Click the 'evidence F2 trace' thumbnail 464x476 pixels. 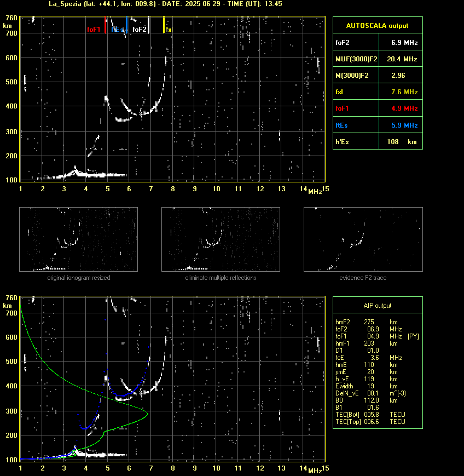(x=363, y=239)
